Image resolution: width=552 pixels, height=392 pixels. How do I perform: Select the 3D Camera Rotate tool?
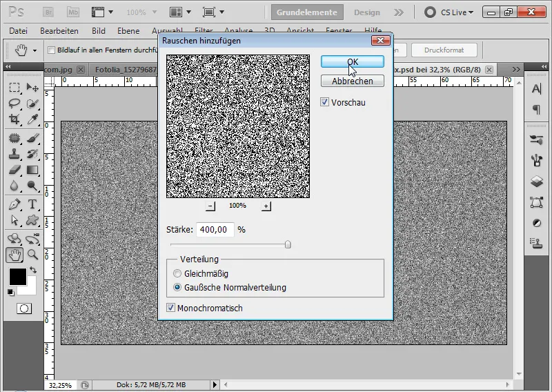point(32,239)
